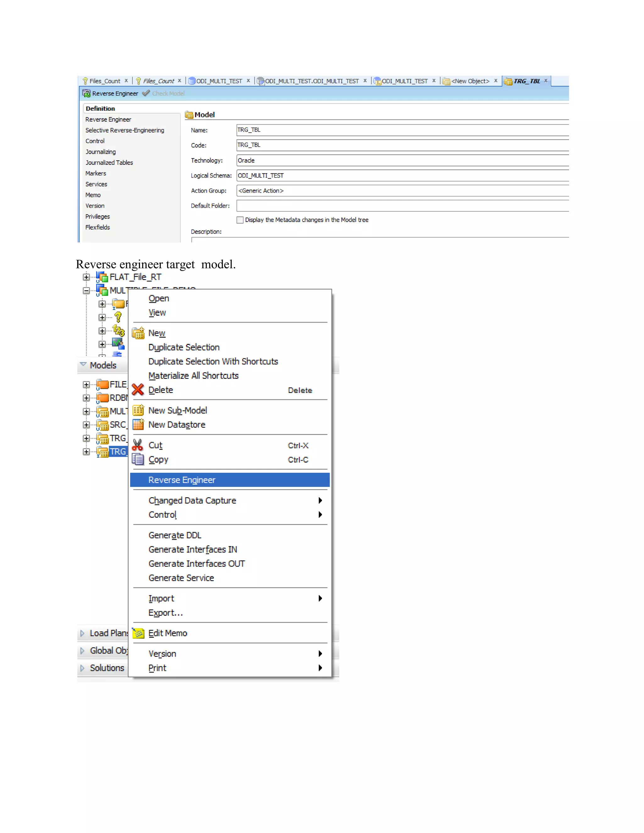Screen dimensions: 644x833
Task: Go to the Journalizing section
Action: click(100, 152)
